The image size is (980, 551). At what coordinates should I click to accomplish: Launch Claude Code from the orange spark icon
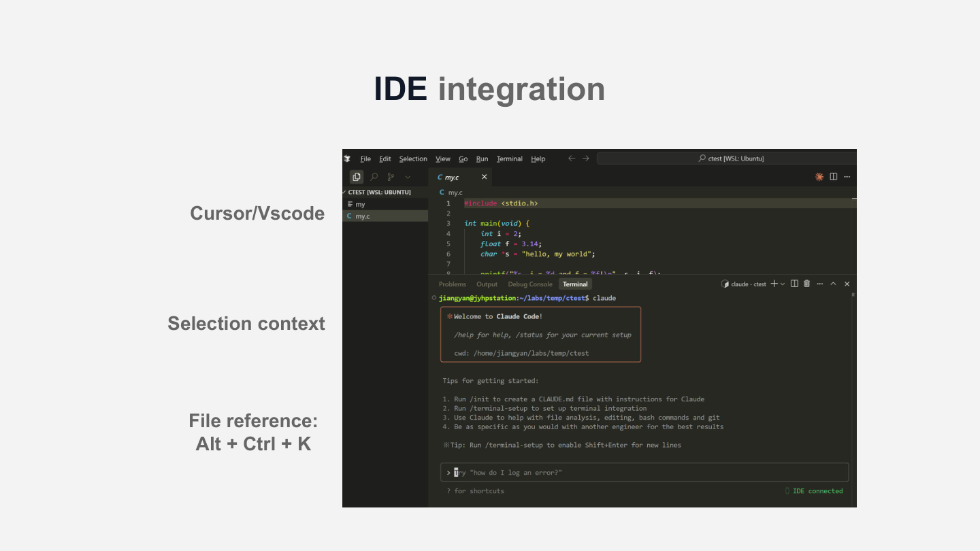tap(819, 177)
